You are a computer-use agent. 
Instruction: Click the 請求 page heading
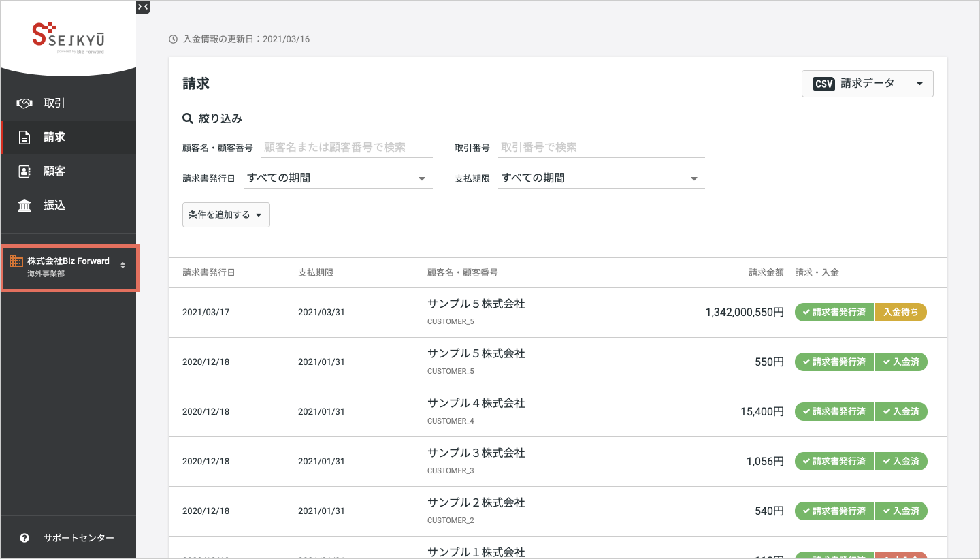coord(196,84)
